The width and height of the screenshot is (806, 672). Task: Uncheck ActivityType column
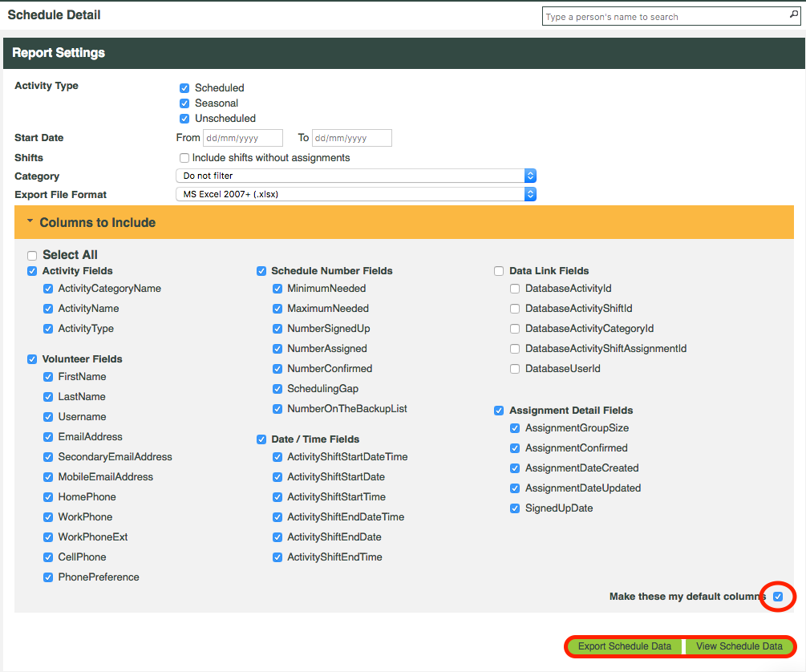(x=48, y=329)
